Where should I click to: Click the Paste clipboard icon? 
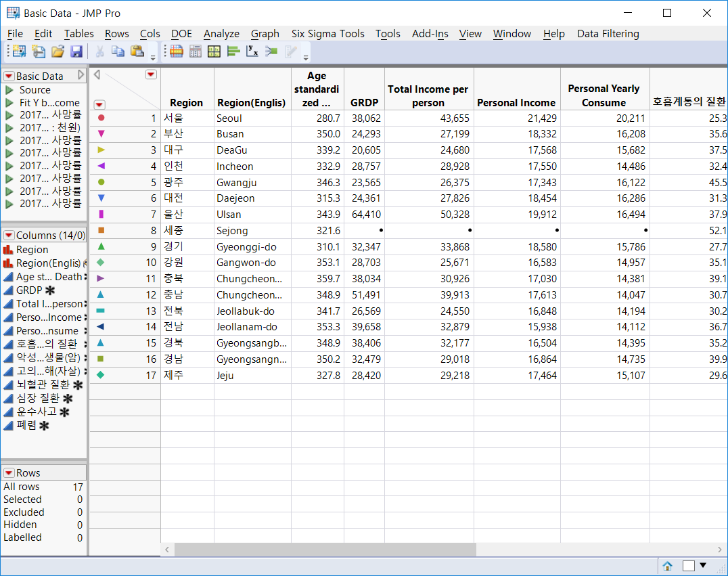[137, 51]
